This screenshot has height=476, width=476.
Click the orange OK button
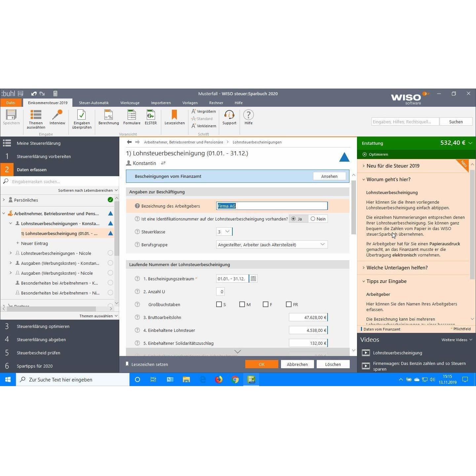coord(261,364)
